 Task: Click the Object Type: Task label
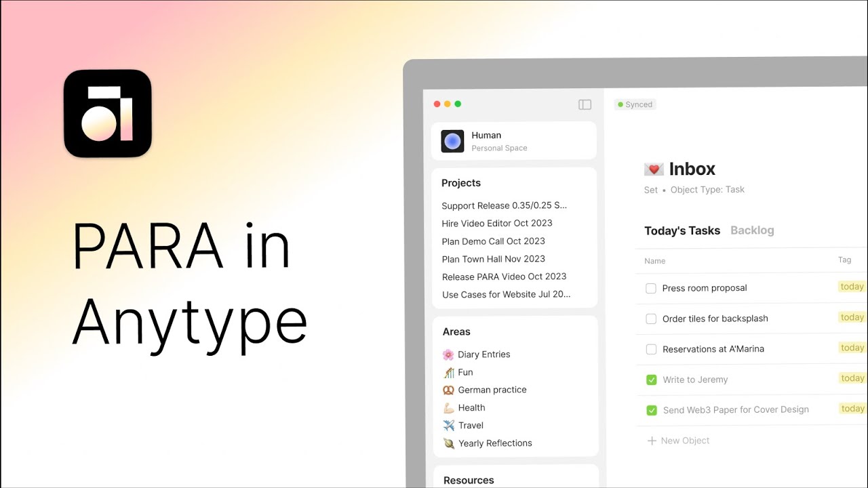[707, 190]
